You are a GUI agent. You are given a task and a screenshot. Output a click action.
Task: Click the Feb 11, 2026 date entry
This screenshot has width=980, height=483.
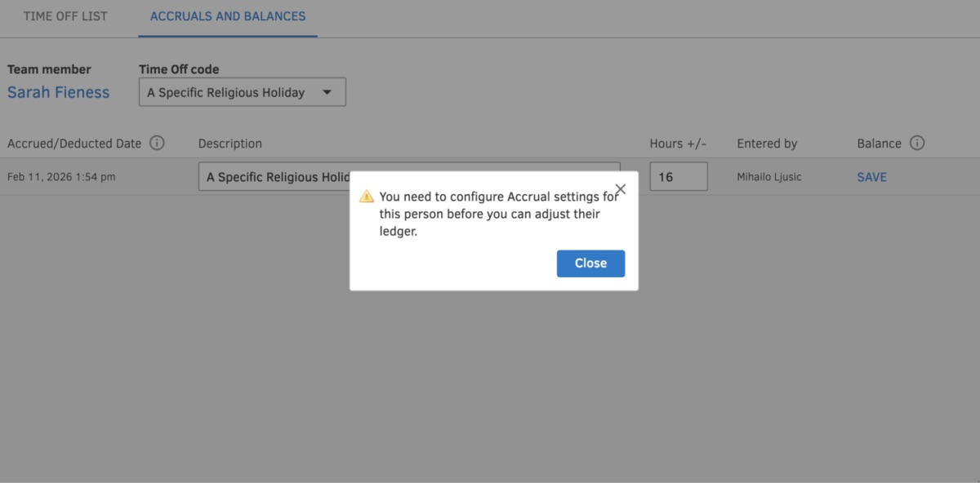pyautogui.click(x=61, y=176)
